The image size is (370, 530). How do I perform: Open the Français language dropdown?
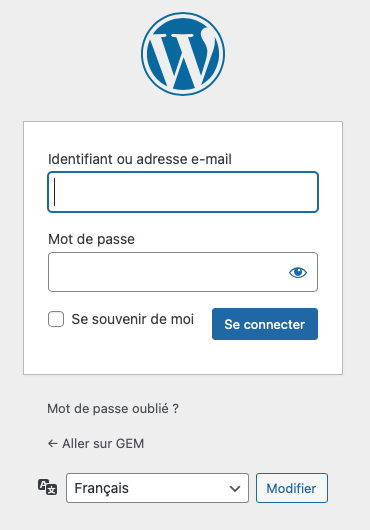[157, 488]
